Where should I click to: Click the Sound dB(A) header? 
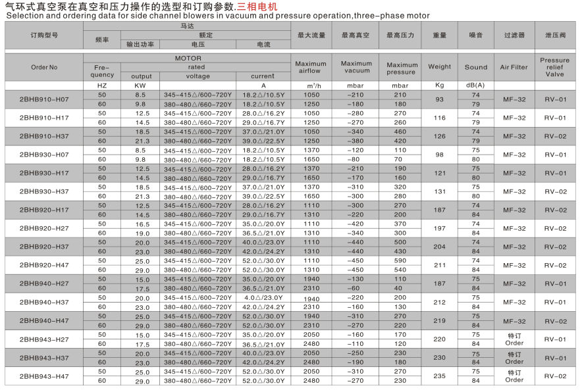[x=474, y=67]
